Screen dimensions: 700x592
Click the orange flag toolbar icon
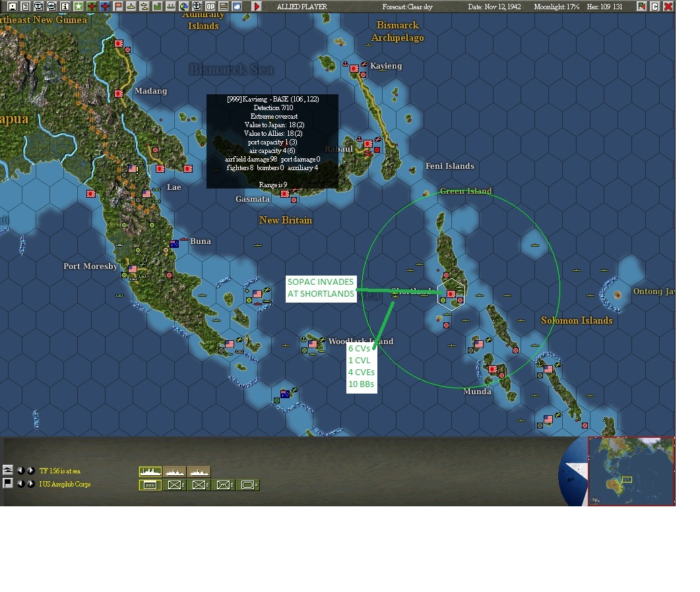tap(118, 6)
